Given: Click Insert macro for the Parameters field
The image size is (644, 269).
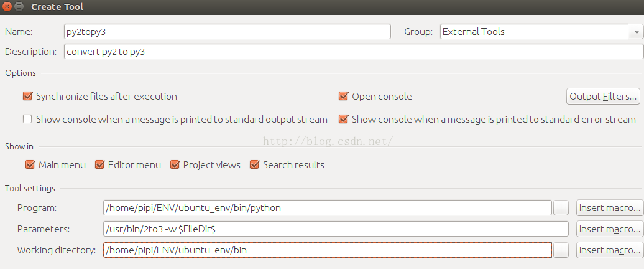Looking at the screenshot, I should pyautogui.click(x=609, y=229).
